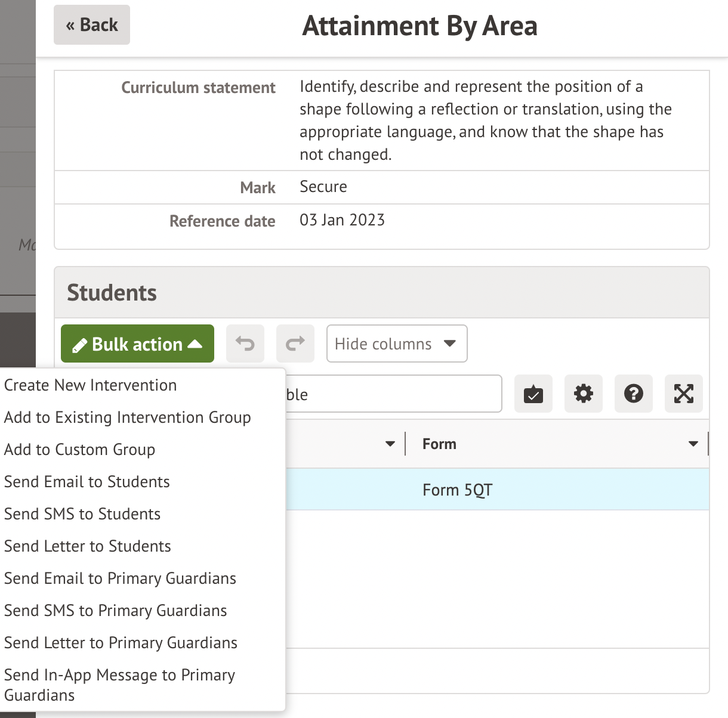
Task: Open table settings gear icon
Action: [583, 394]
